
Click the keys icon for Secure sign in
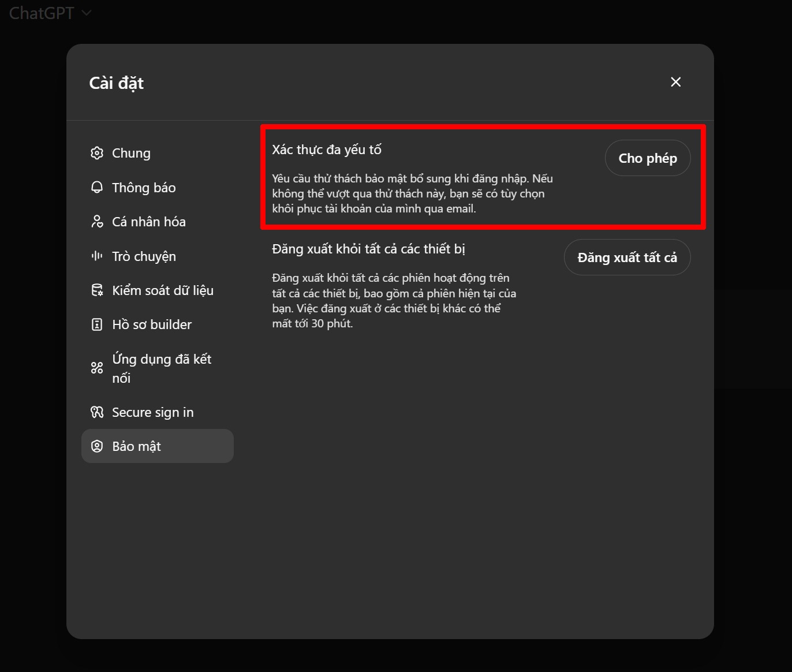[x=97, y=412]
